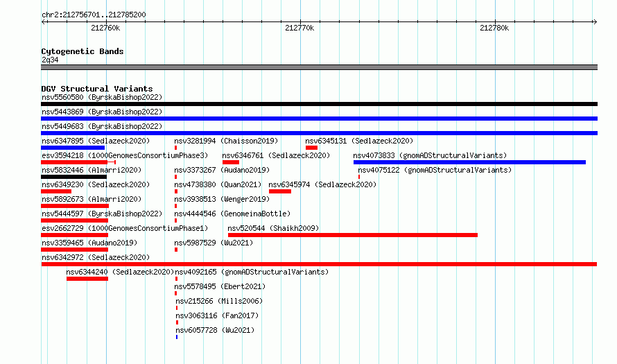617x364 pixels.
Task: Open nsv3373267 (Audano2019) variant
Action: coord(222,170)
